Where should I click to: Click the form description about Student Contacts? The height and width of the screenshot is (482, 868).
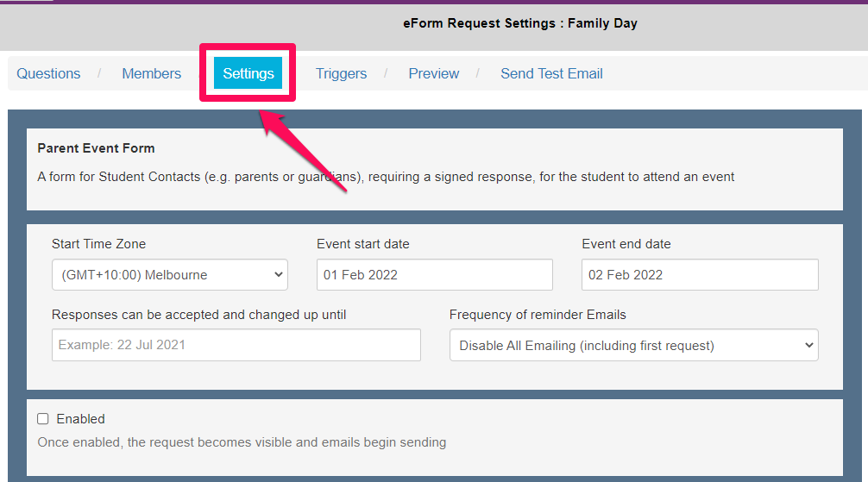pos(386,177)
